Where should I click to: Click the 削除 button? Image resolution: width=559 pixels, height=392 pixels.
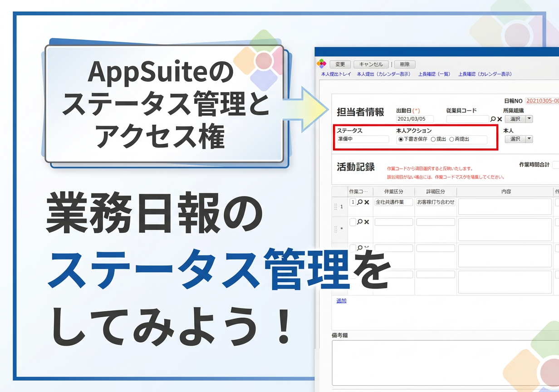pyautogui.click(x=405, y=64)
